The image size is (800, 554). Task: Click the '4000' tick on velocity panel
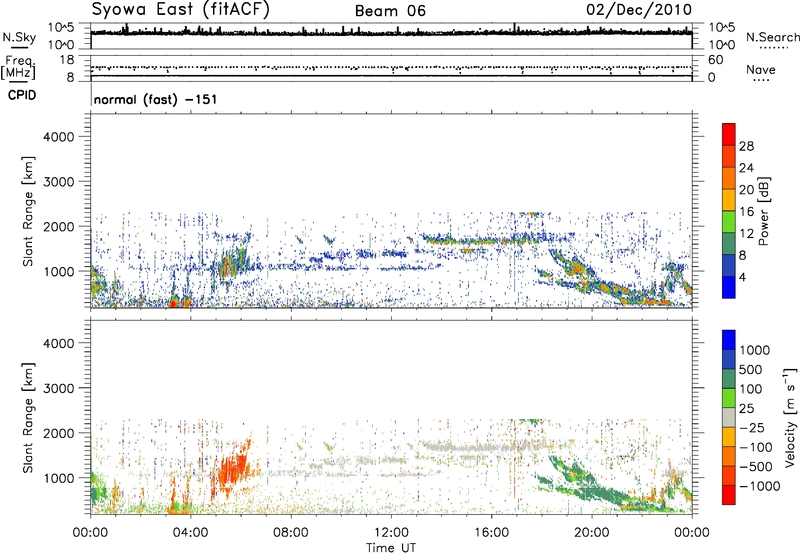click(58, 343)
